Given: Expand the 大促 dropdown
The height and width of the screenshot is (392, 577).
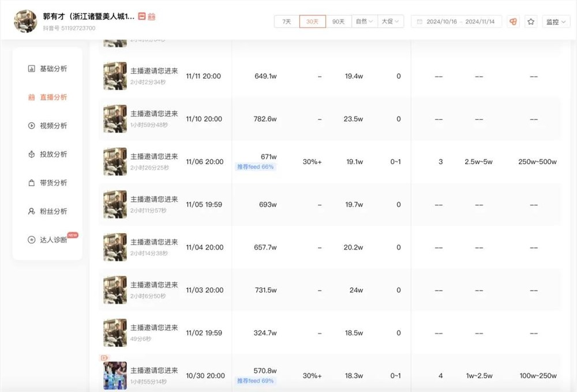Looking at the screenshot, I should 391,21.
